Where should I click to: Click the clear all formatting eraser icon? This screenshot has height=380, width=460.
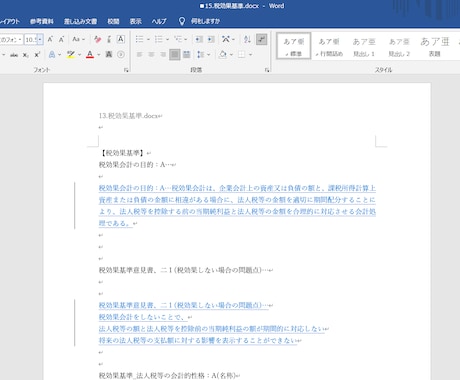click(98, 39)
